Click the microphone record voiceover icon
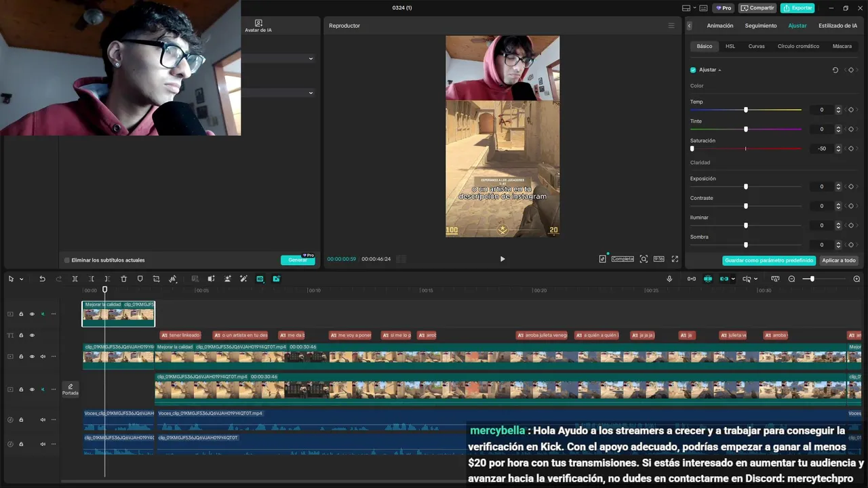 [669, 279]
